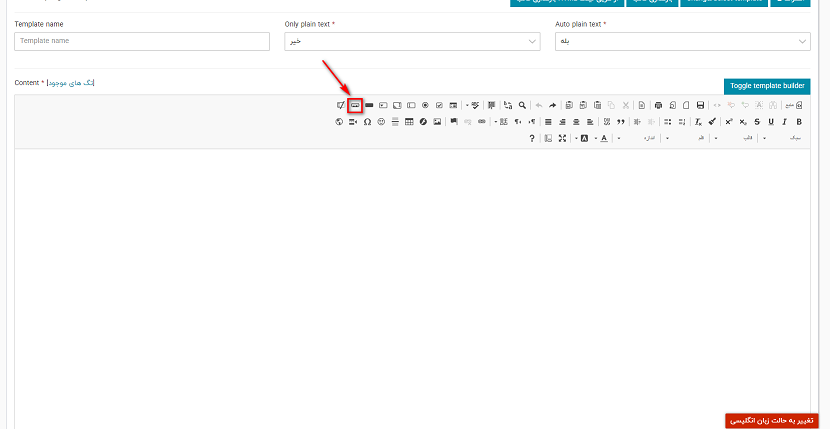Center align the text
Screen dimensions: 830x429
click(x=576, y=122)
